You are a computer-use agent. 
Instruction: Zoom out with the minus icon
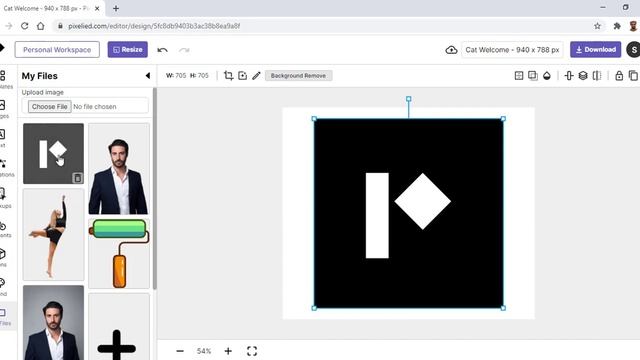180,351
